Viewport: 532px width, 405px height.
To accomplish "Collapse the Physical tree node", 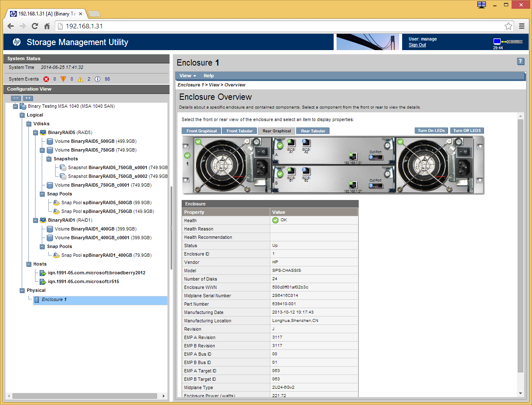I will pyautogui.click(x=22, y=291).
